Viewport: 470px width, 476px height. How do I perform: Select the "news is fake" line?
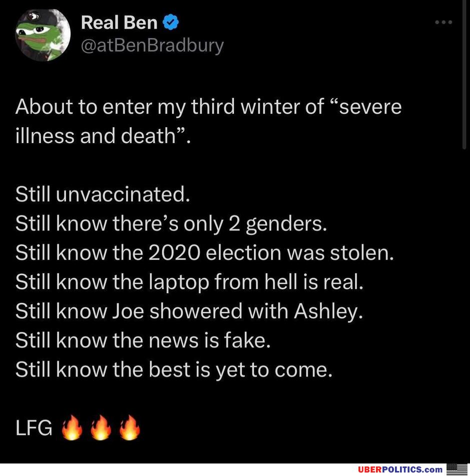(x=143, y=340)
